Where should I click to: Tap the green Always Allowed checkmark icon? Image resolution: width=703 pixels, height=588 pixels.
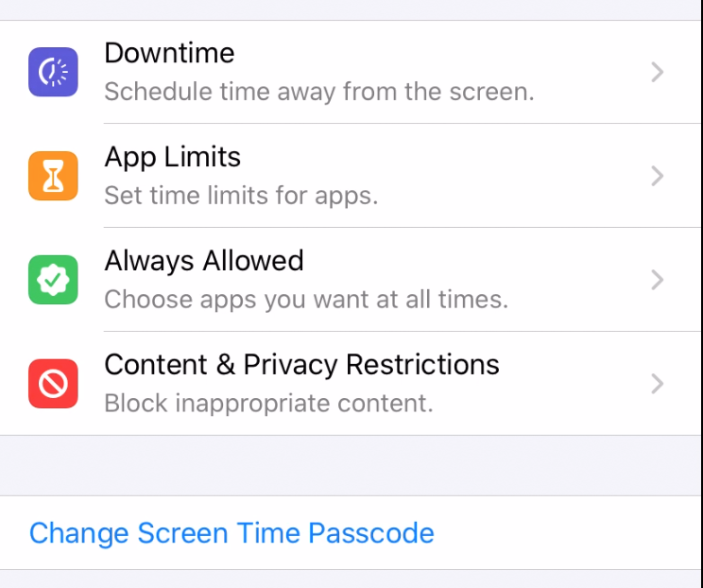53,280
